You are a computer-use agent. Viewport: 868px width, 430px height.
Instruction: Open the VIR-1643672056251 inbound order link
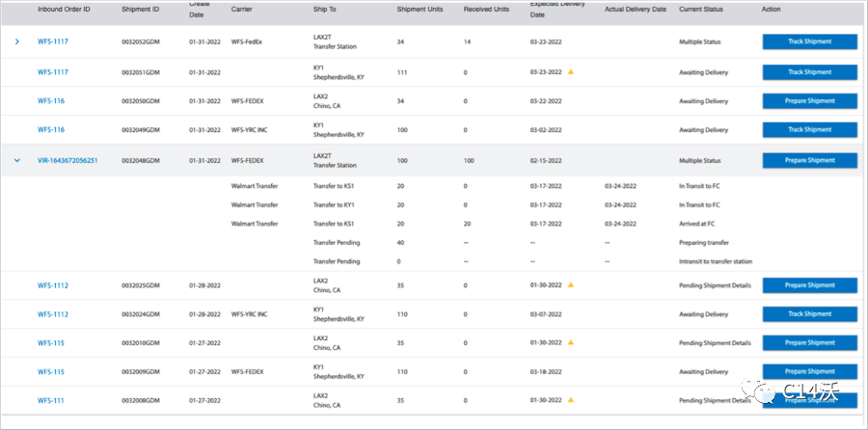pyautogui.click(x=68, y=160)
